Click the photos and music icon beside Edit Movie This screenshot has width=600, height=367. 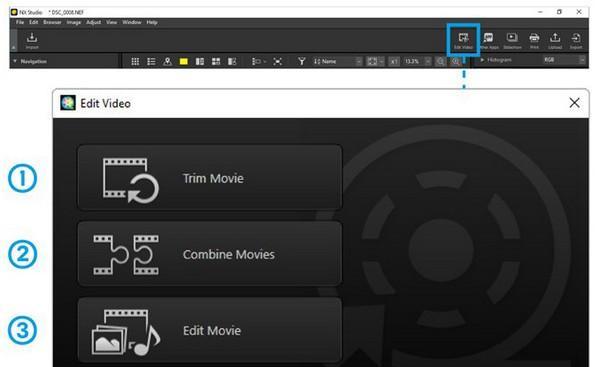tap(126, 332)
